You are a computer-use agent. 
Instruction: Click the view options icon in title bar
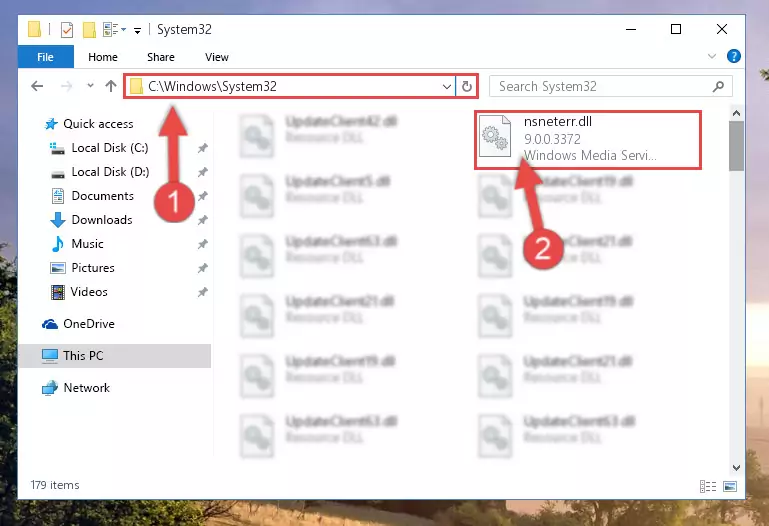point(110,30)
